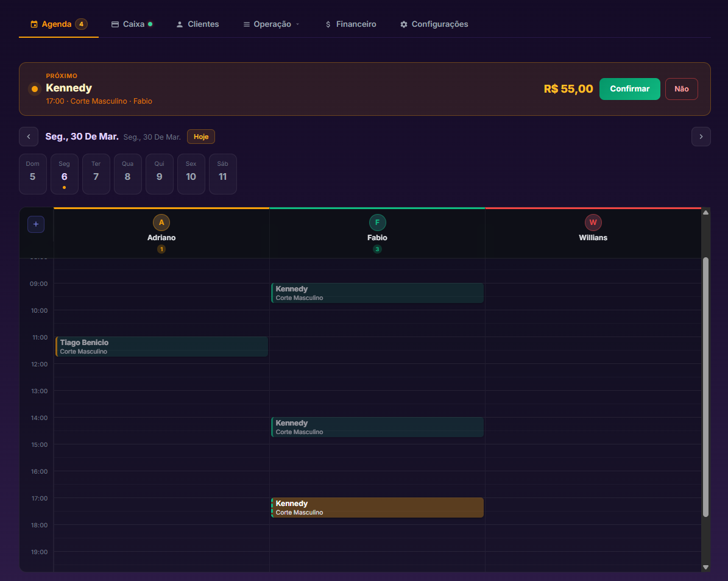Switch to the Clientes tab
This screenshot has width=728, height=581.
click(197, 24)
